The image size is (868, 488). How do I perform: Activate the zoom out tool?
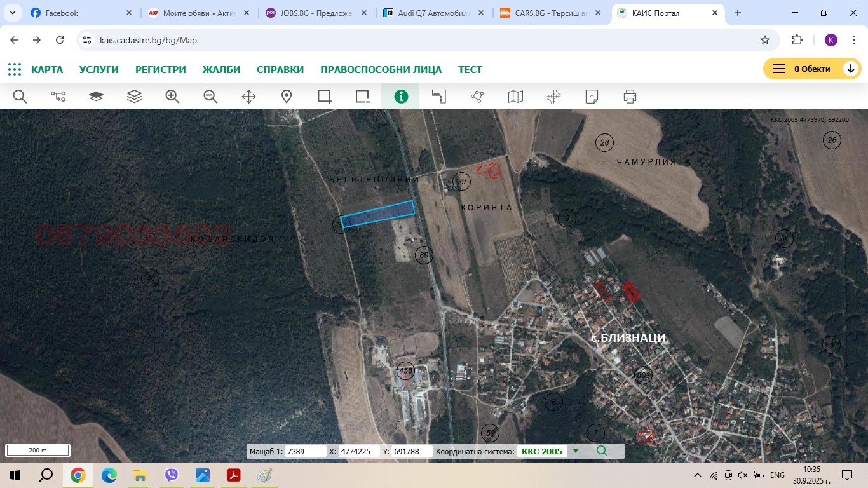point(210,96)
